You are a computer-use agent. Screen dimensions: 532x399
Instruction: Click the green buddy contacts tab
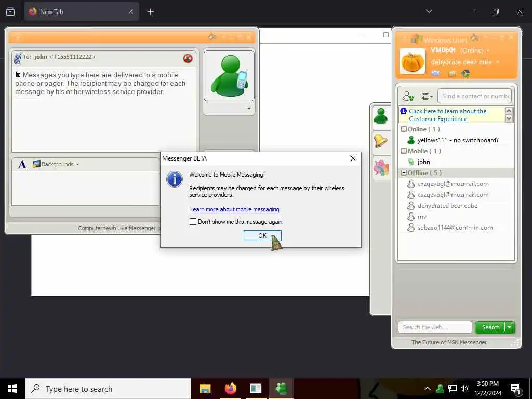click(x=381, y=117)
